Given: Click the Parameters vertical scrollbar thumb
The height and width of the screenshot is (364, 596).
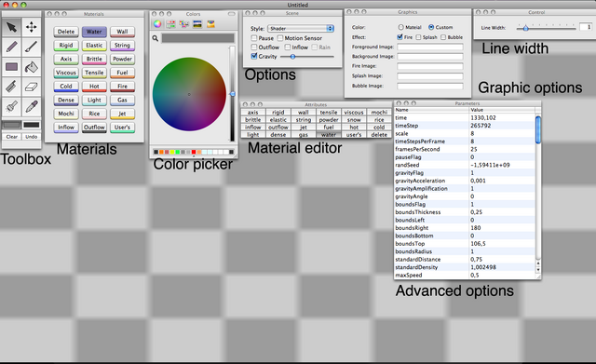Looking at the screenshot, I should (538, 130).
